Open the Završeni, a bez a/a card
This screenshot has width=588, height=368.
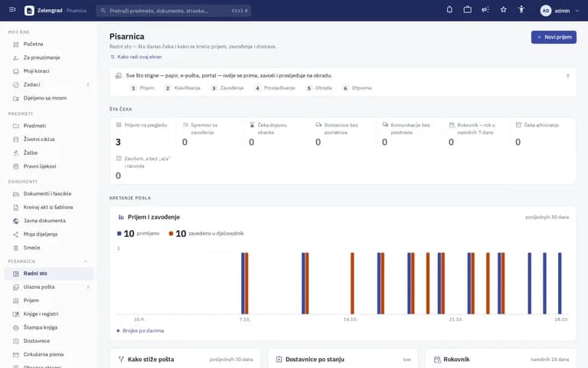(x=143, y=167)
